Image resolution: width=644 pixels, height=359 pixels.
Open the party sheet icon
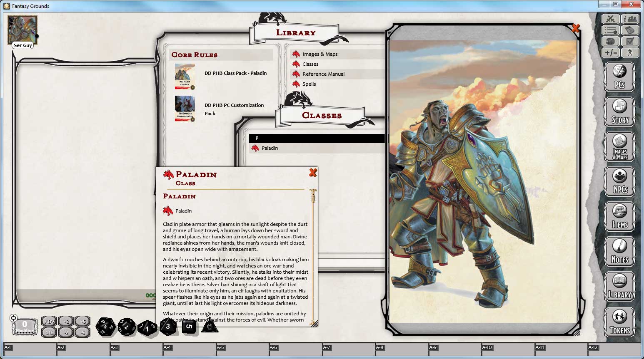(630, 19)
